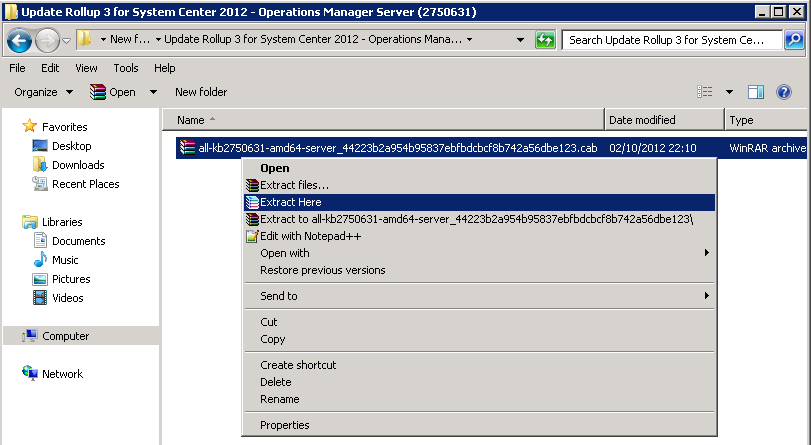Select Computer in the navigation pane
This screenshot has width=811, height=445.
(x=65, y=336)
